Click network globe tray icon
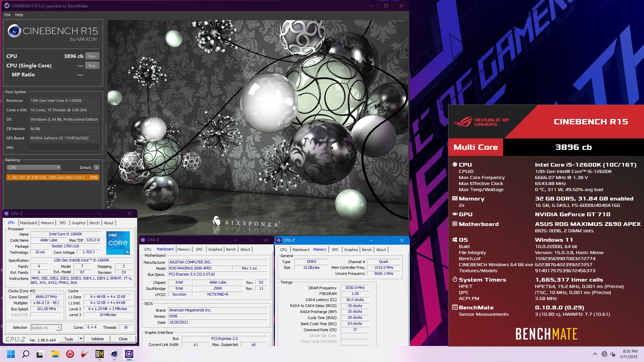The width and height of the screenshot is (644, 362). (604, 354)
